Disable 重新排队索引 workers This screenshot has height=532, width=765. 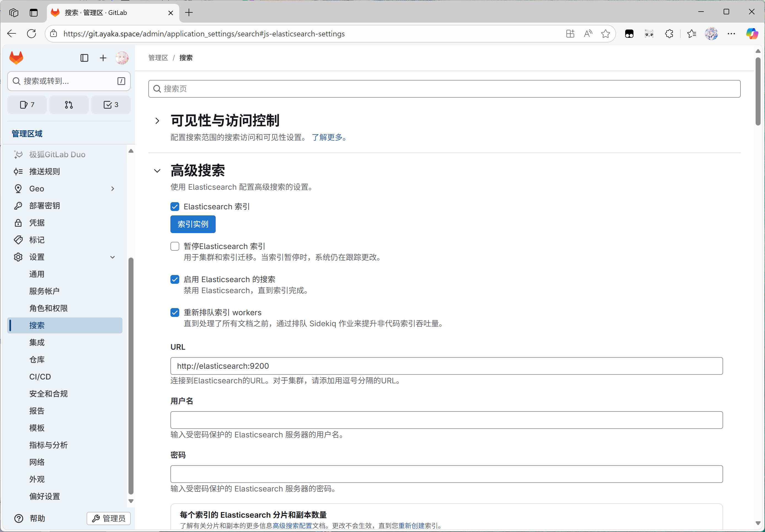175,312
